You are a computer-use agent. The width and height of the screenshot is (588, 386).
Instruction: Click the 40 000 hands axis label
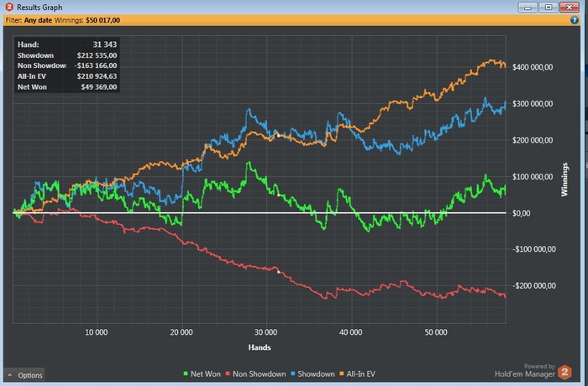coord(351,332)
